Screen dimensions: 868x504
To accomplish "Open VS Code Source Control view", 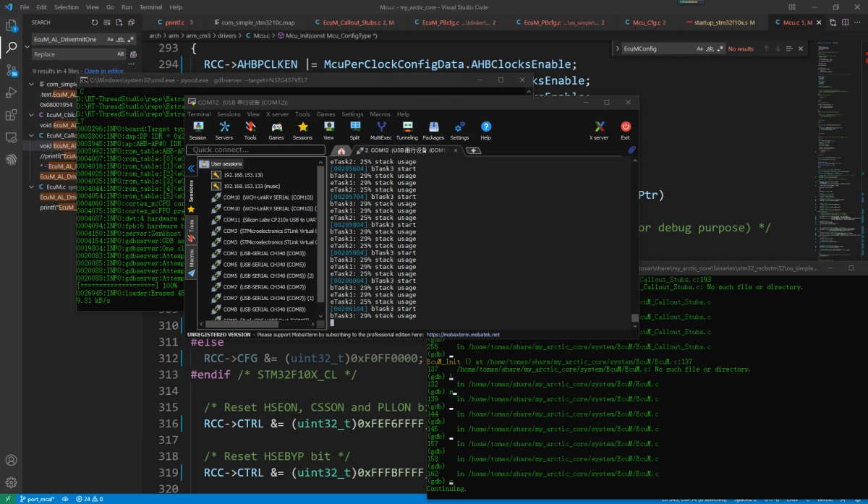I will (12, 70).
